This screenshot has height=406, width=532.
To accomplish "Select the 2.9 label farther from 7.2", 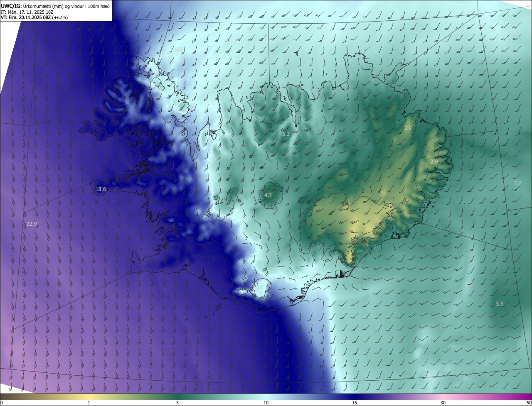I will pyautogui.click(x=408, y=128).
